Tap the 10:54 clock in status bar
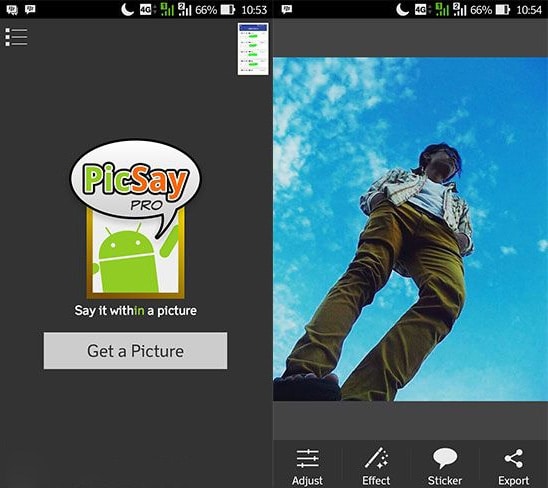The width and height of the screenshot is (548, 488). (529, 10)
